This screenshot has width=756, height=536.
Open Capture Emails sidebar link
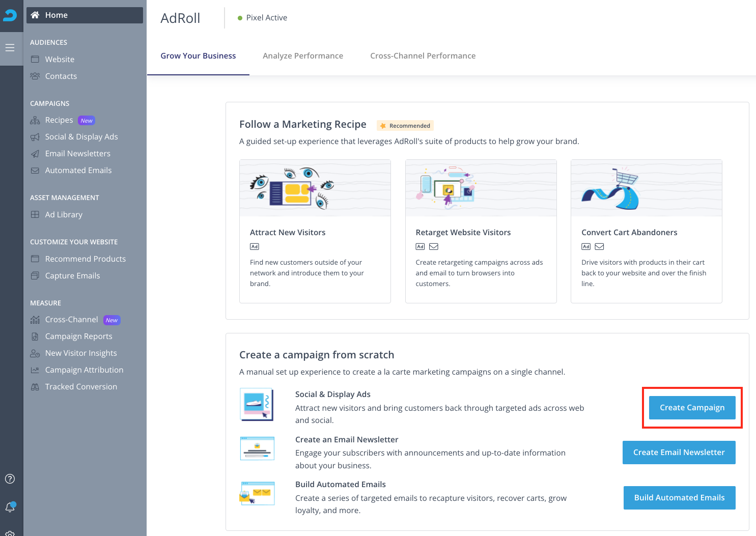pyautogui.click(x=72, y=276)
